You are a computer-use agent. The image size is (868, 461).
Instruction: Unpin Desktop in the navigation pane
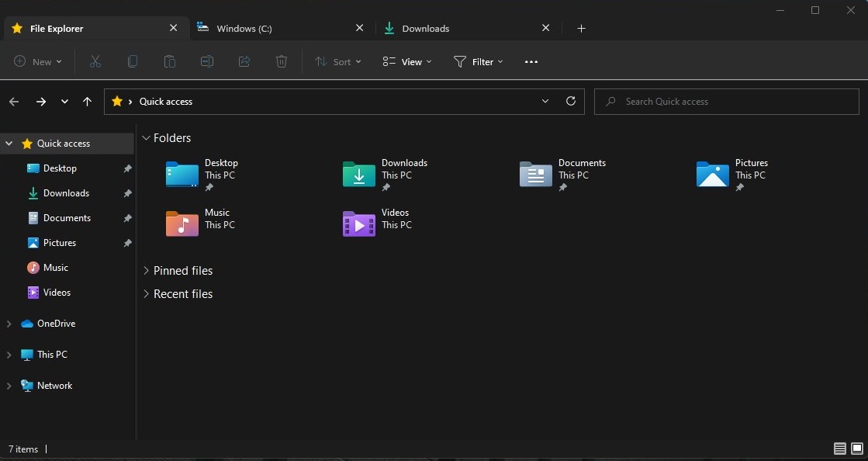[127, 168]
